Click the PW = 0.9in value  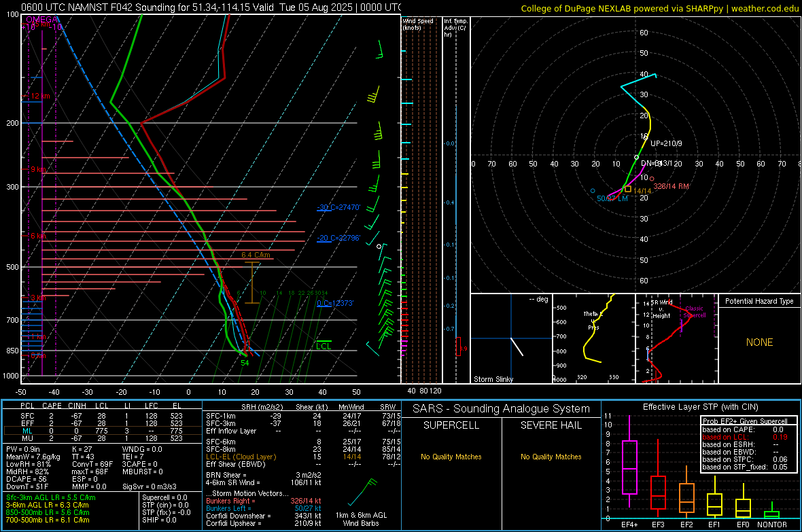26,449
